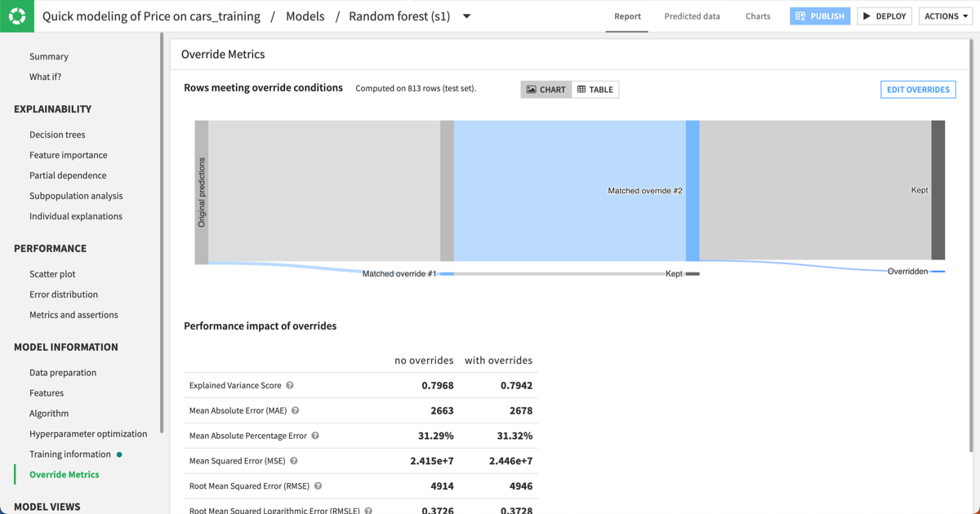Click the Mean Absolute Percentage Error help icon
Image resolution: width=980 pixels, height=514 pixels.
coord(314,435)
